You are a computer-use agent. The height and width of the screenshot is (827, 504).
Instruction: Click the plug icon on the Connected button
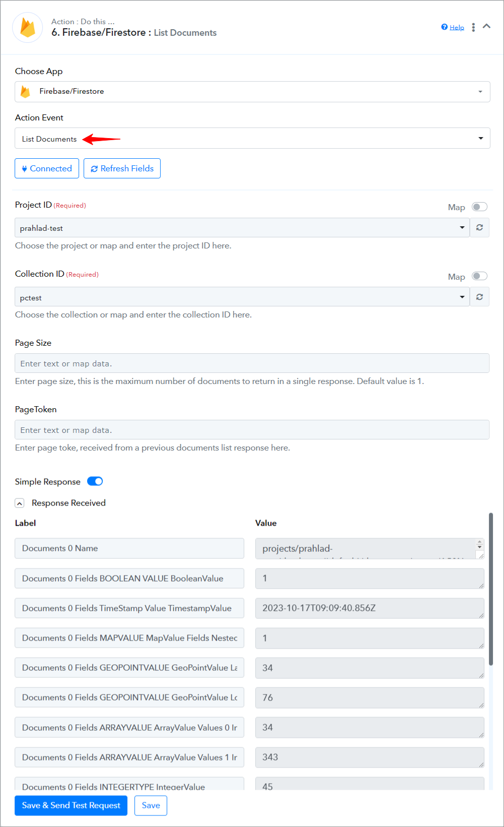(x=24, y=169)
